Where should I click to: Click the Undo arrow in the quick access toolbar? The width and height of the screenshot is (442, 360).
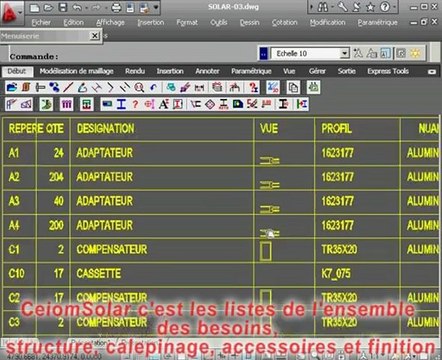point(76,8)
